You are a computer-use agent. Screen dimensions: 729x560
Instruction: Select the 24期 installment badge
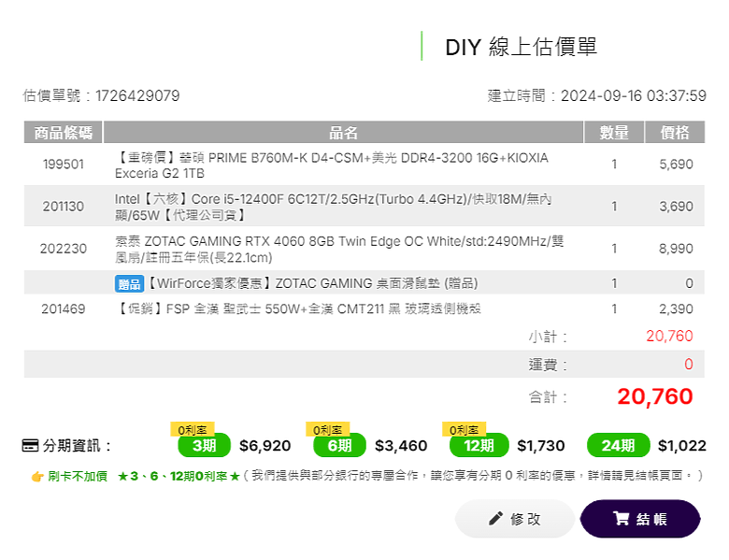(619, 445)
